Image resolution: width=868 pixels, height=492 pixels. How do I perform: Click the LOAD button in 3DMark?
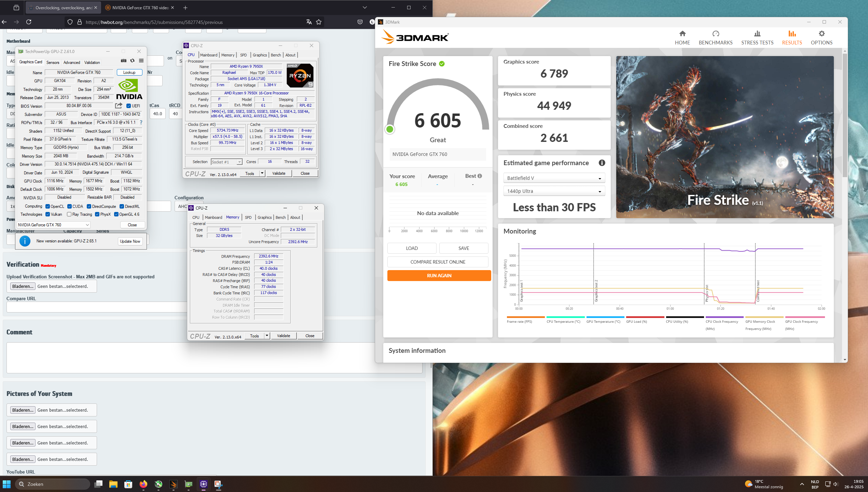coord(412,248)
